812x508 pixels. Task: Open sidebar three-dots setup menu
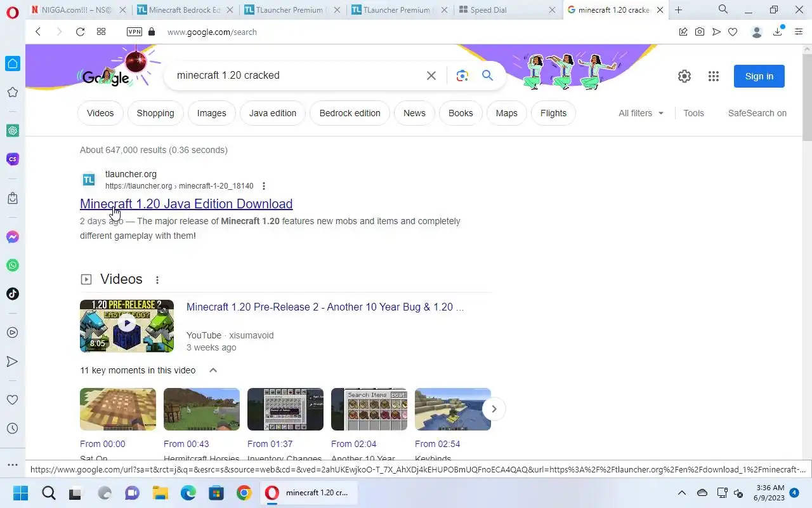(12, 465)
